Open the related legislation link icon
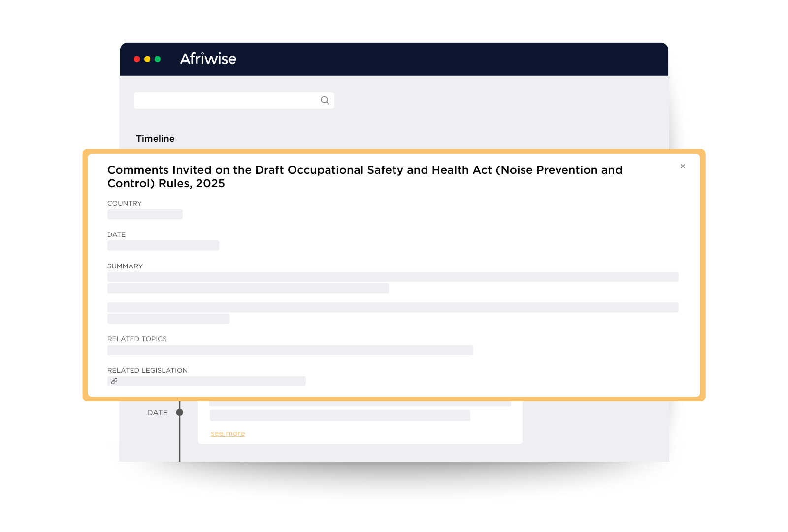The image size is (788, 532). pos(114,381)
